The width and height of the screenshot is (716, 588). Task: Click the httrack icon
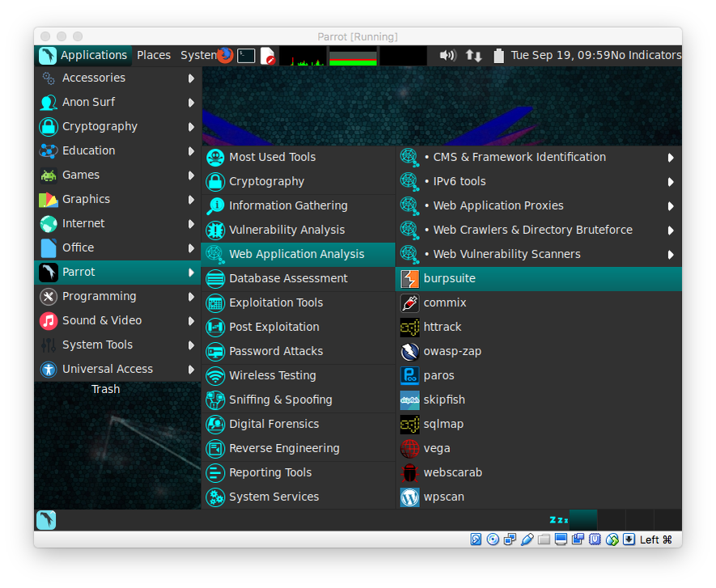(409, 327)
